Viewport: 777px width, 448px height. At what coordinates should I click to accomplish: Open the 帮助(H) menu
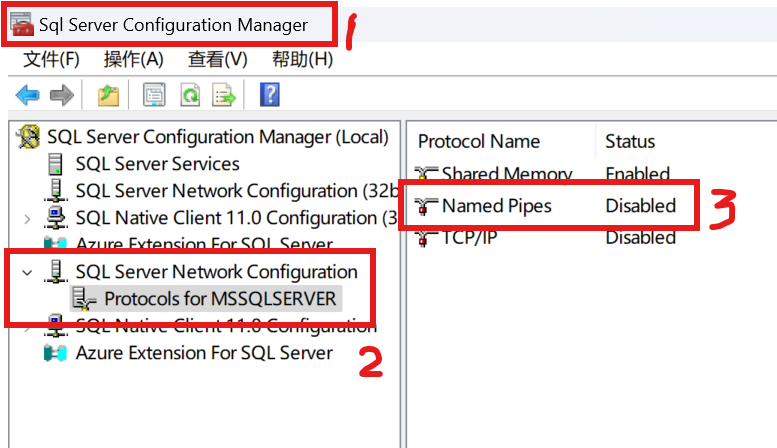pyautogui.click(x=302, y=59)
